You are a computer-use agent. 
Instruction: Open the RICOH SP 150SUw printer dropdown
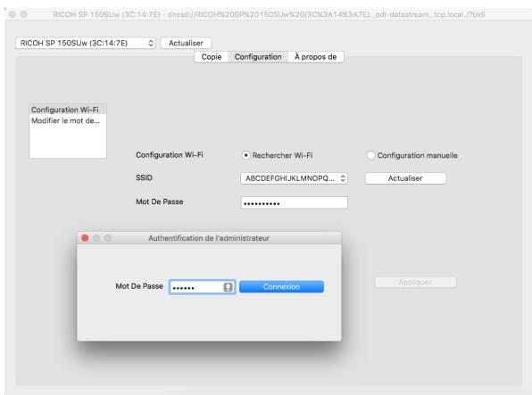[86, 43]
